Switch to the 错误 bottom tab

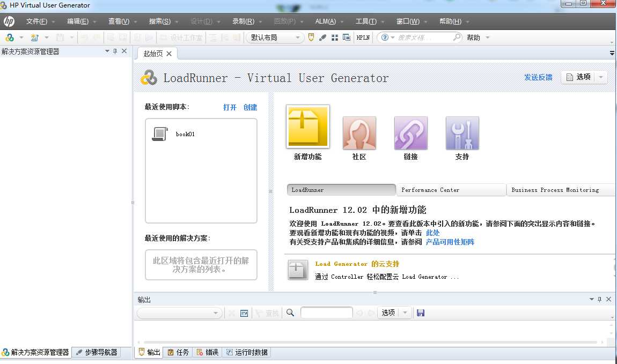(x=208, y=352)
